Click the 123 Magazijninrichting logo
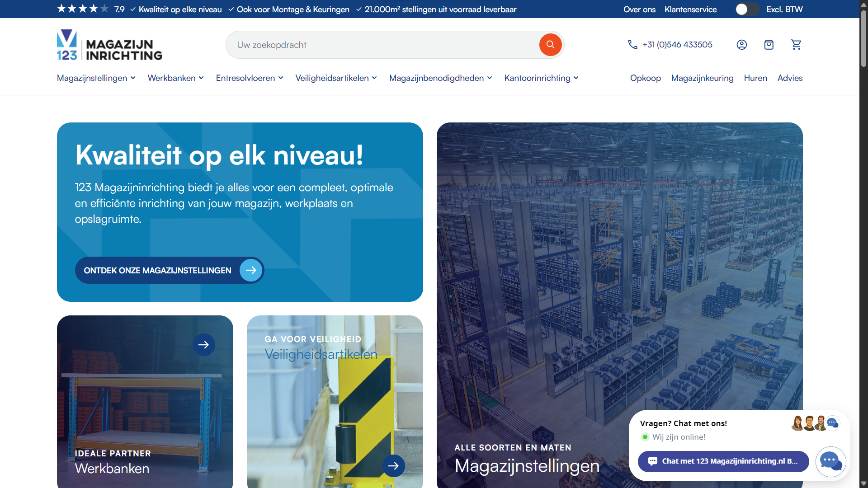Image resolution: width=868 pixels, height=488 pixels. [109, 45]
